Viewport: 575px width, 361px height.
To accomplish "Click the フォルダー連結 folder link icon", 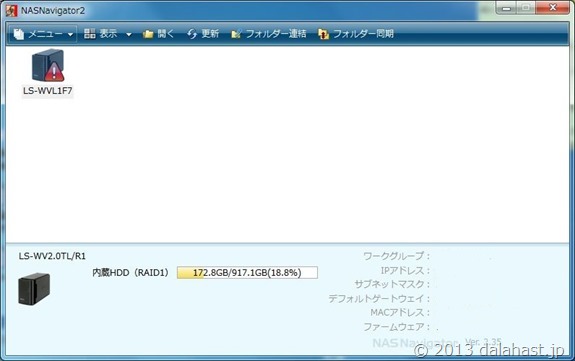I will [x=236, y=34].
